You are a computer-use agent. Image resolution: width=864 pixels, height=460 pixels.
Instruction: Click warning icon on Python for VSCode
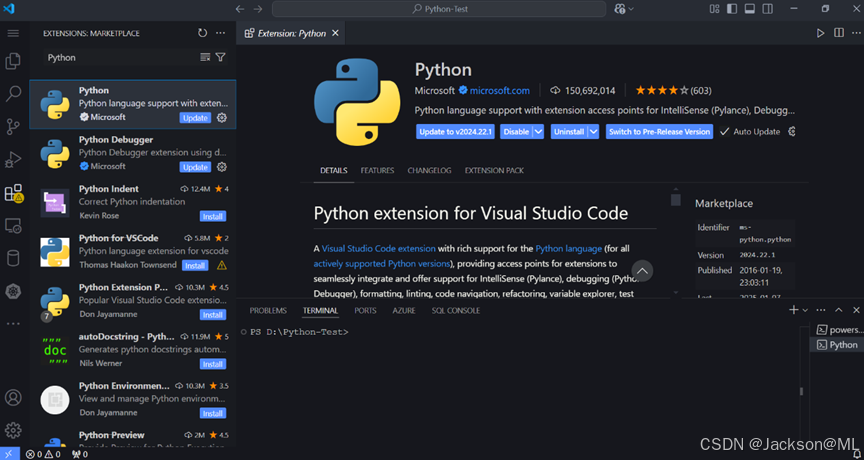222,266
